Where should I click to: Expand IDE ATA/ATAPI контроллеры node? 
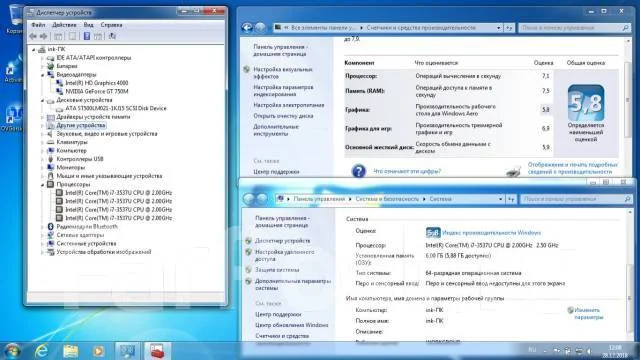click(x=42, y=58)
